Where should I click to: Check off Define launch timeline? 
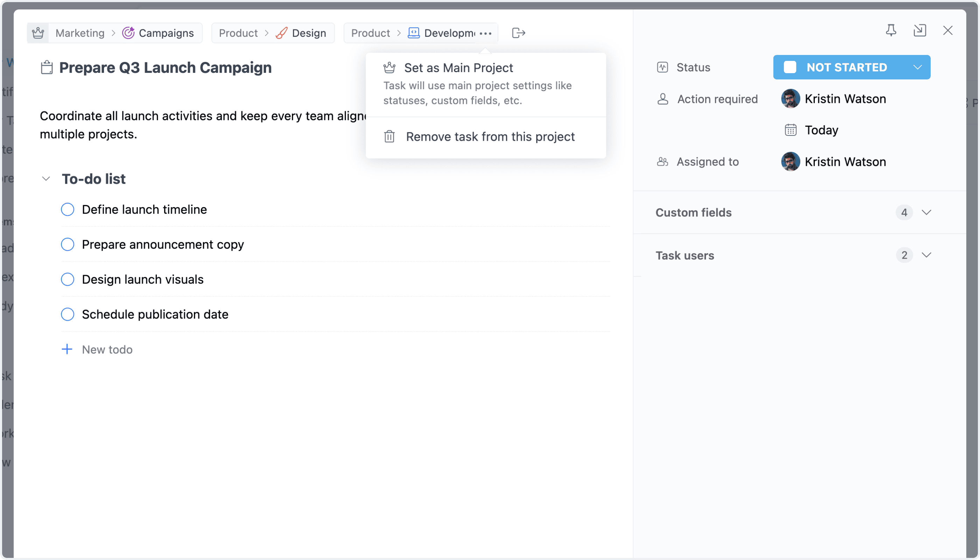67,210
